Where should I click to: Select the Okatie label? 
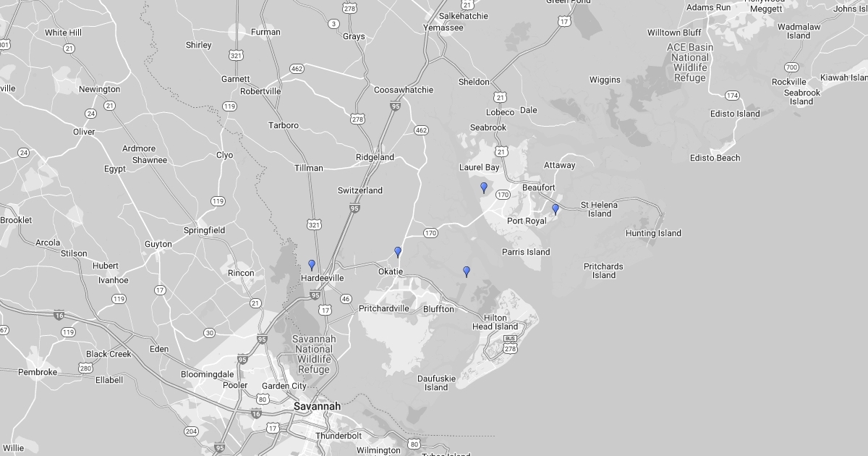pos(391,271)
